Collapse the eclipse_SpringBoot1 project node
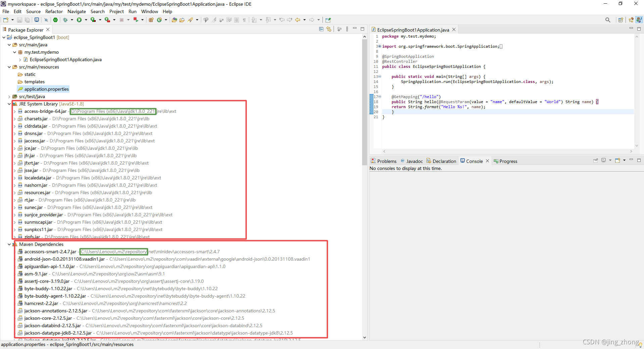Screen dimensions: 644x349 [x=4, y=37]
